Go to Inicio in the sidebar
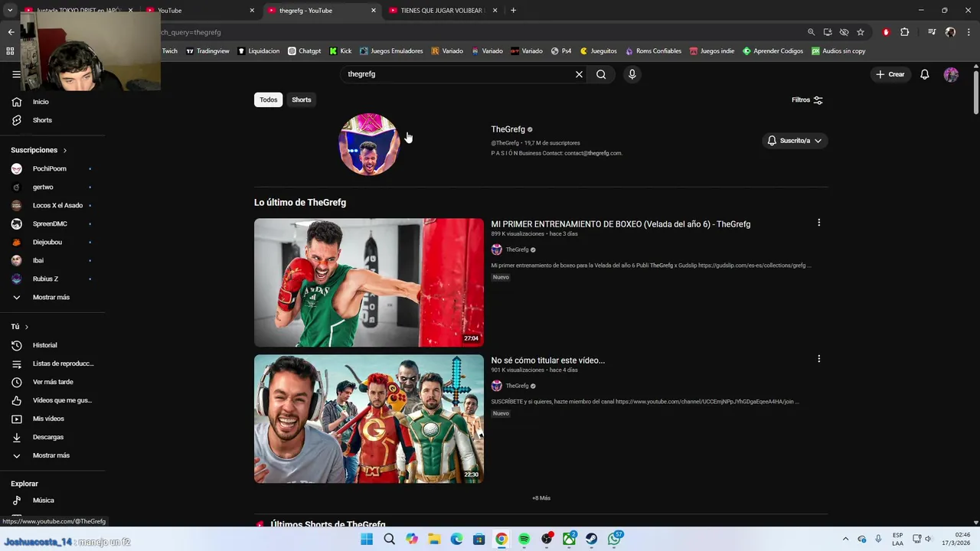 click(41, 102)
